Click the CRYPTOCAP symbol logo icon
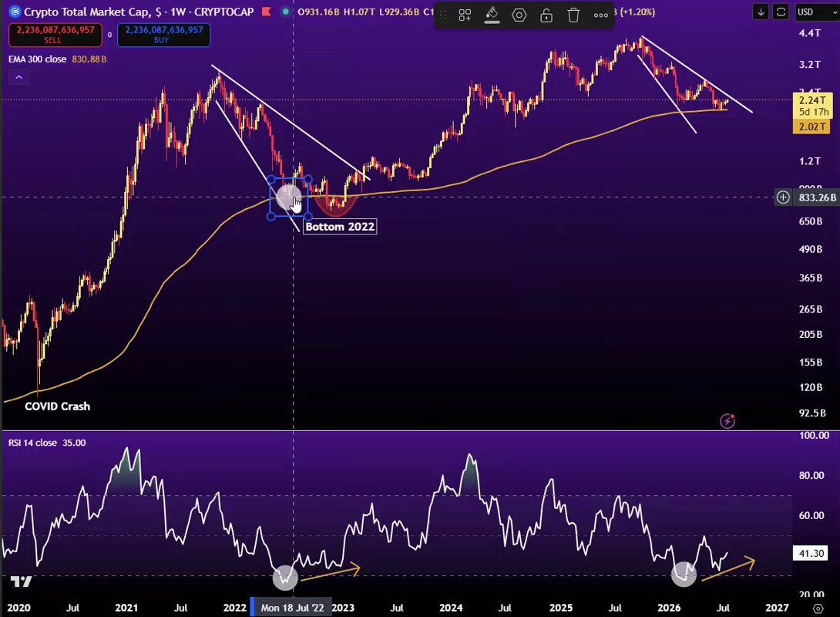 pos(15,12)
